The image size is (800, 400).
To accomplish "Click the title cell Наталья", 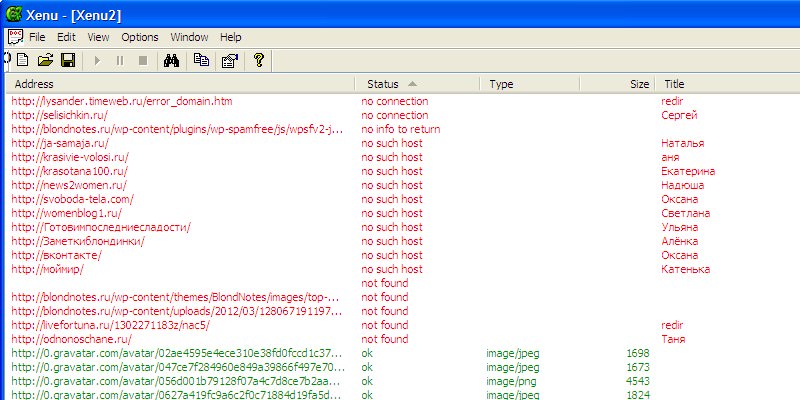I will pos(683,143).
